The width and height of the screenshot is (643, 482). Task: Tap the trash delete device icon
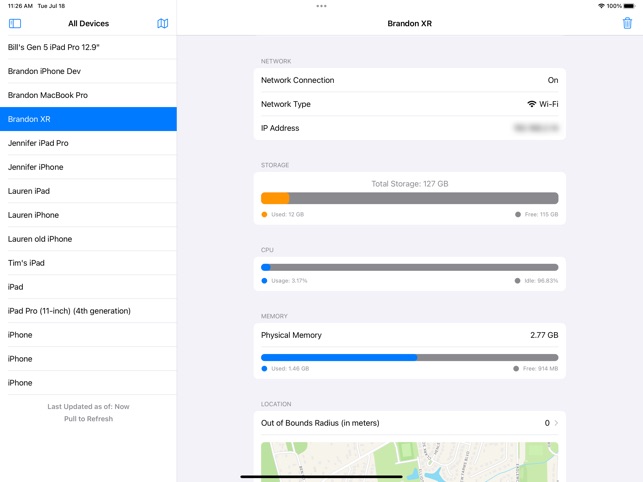coord(627,23)
